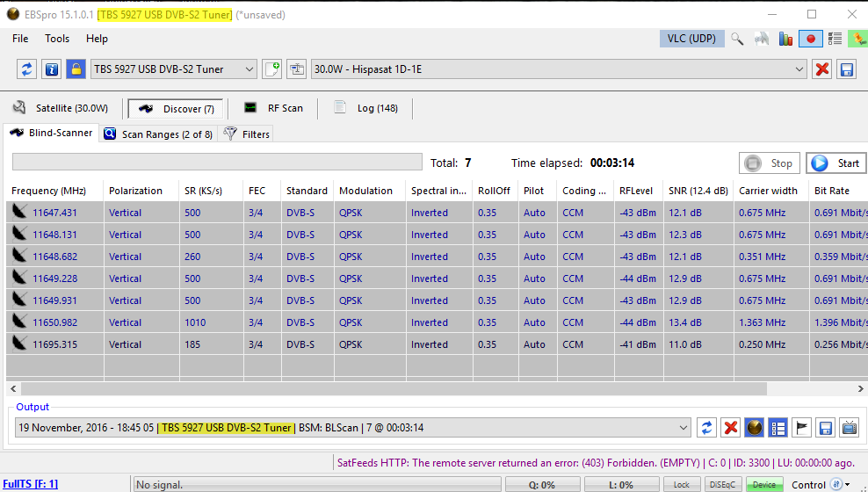
Task: Click the save floppy icon in Output panel
Action: 826,428
